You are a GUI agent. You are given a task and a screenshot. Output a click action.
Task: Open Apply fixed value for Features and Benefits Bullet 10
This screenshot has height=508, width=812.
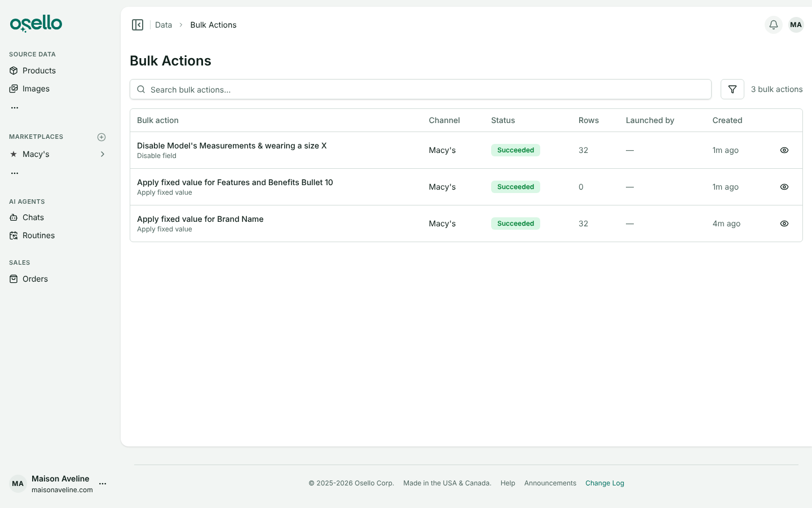[x=235, y=182]
